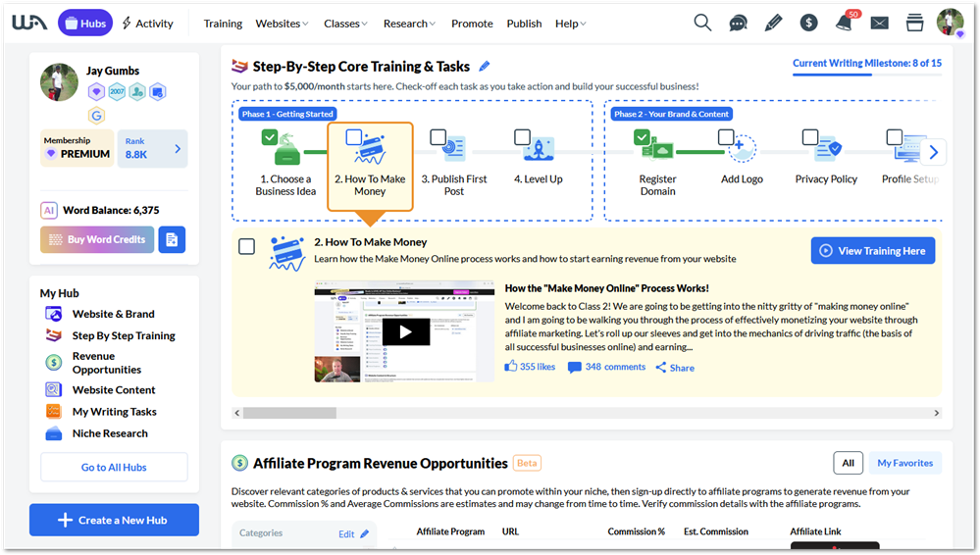
Task: Click the horizontal scrollbar thumb
Action: pyautogui.click(x=289, y=413)
